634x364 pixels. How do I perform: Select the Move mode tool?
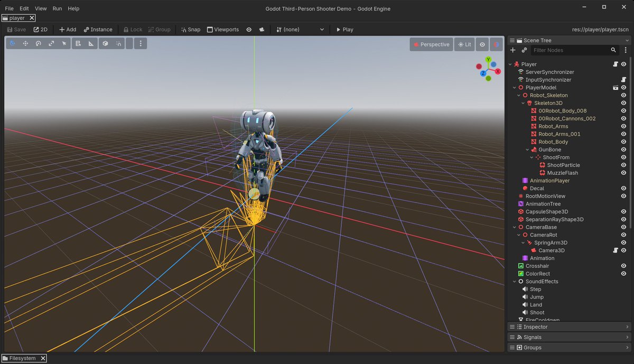(25, 44)
